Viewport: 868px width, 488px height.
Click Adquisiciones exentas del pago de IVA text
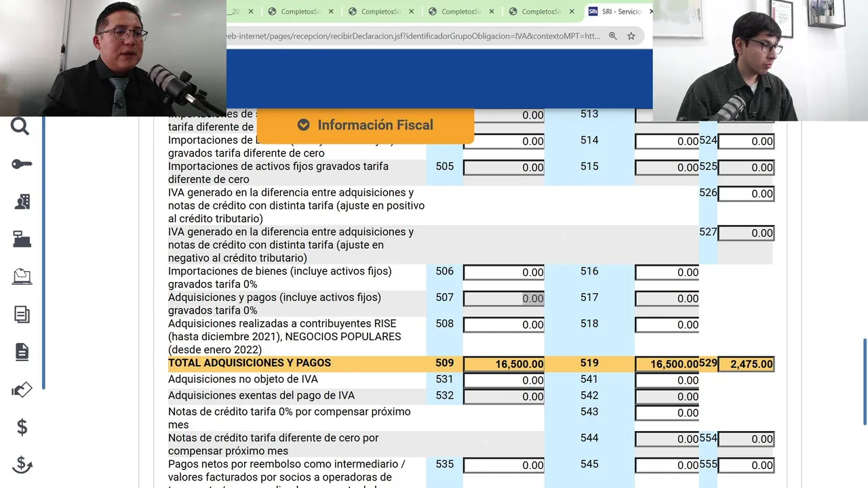tap(261, 396)
